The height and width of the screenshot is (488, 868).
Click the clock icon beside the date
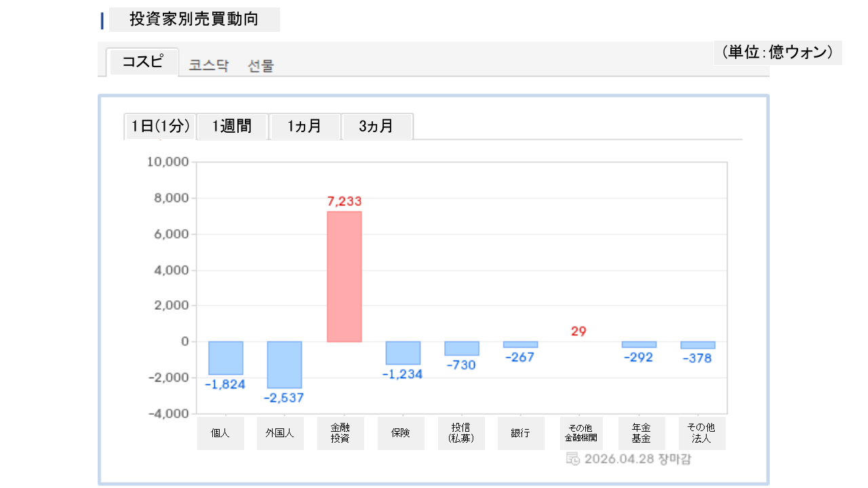[x=572, y=459]
